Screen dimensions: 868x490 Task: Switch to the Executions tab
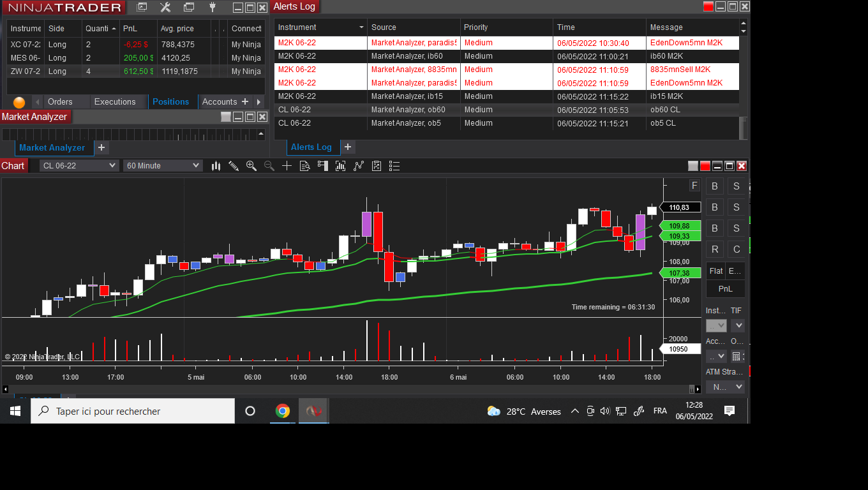(115, 102)
